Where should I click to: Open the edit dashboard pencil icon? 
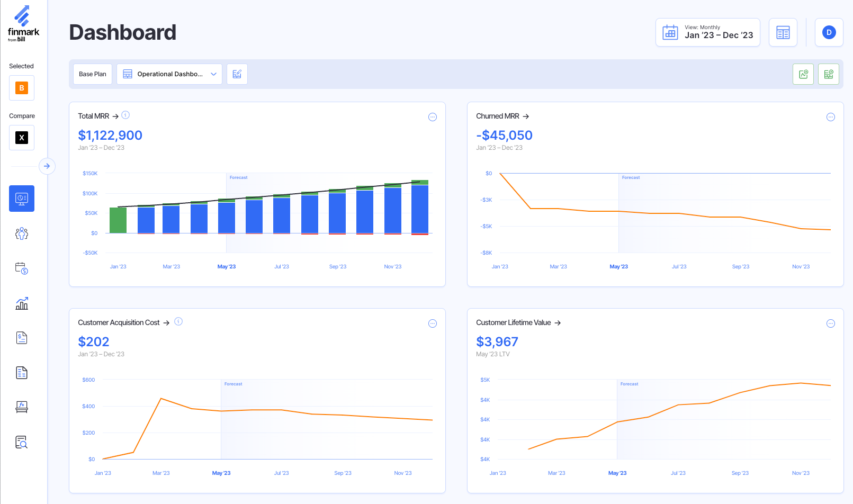[237, 74]
